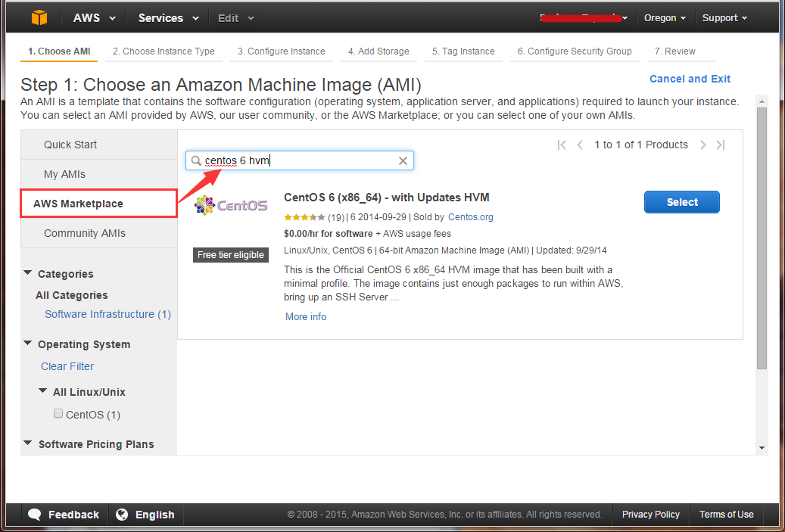Open the Centos.org seller link

click(x=471, y=217)
